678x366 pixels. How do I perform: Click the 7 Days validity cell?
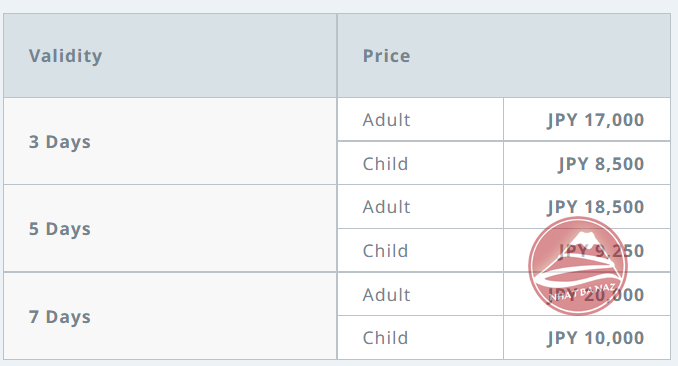170,316
